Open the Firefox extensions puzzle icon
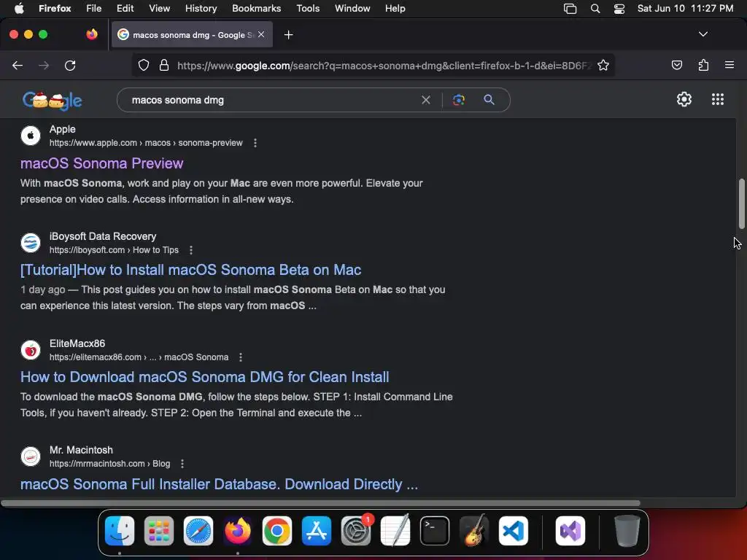The width and height of the screenshot is (747, 560). point(703,65)
